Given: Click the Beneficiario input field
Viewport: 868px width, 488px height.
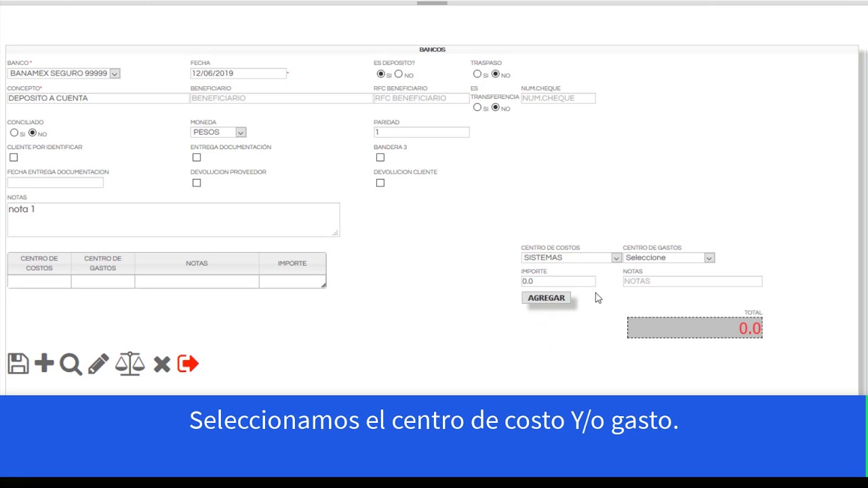Looking at the screenshot, I should [x=281, y=98].
